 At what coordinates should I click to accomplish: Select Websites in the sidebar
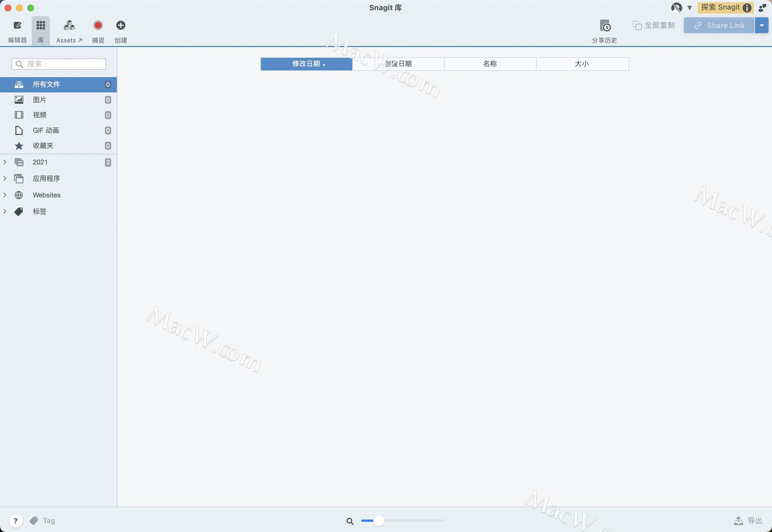[x=47, y=195]
